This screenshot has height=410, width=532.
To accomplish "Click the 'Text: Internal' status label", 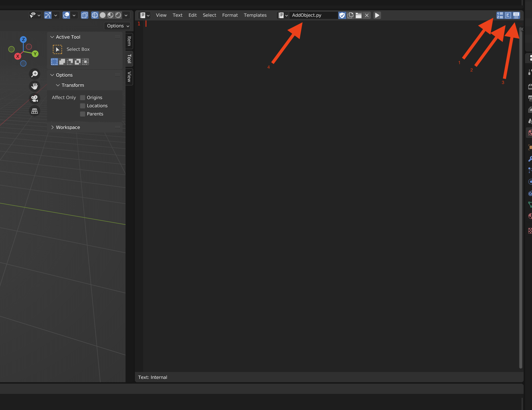I will (x=153, y=377).
